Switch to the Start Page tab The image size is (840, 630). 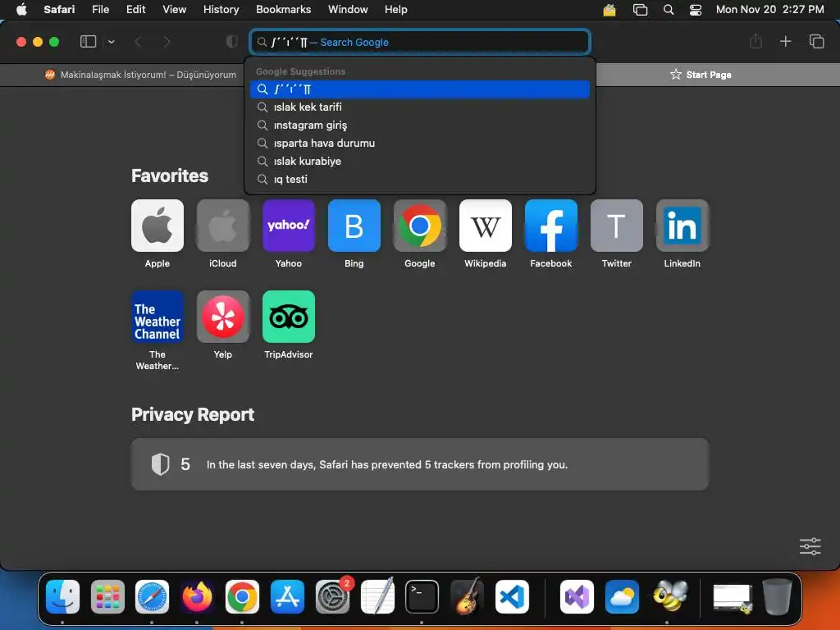coord(701,75)
